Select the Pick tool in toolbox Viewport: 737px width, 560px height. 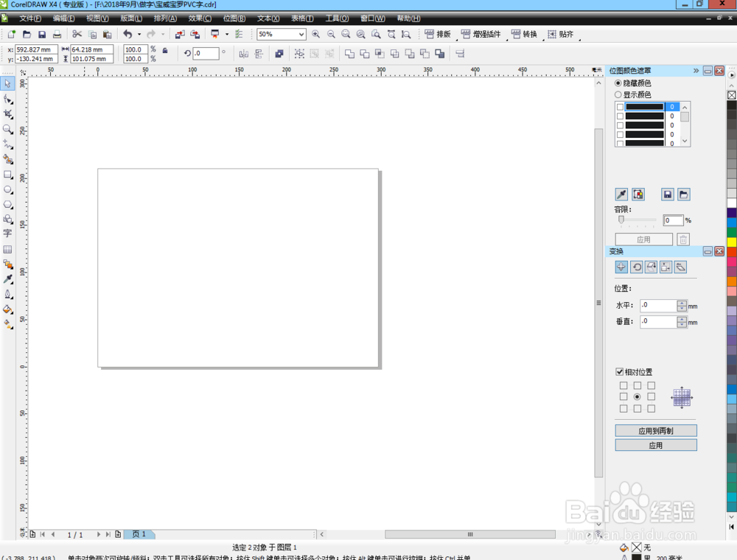7,83
